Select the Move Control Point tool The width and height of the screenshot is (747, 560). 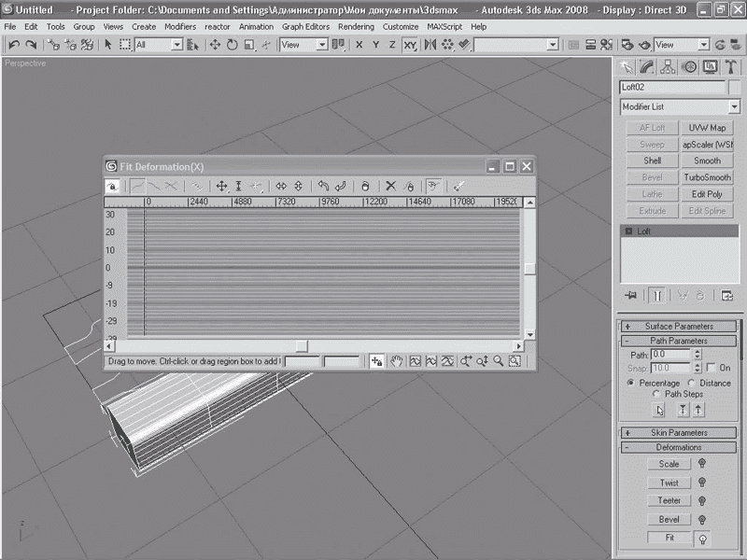click(x=222, y=187)
